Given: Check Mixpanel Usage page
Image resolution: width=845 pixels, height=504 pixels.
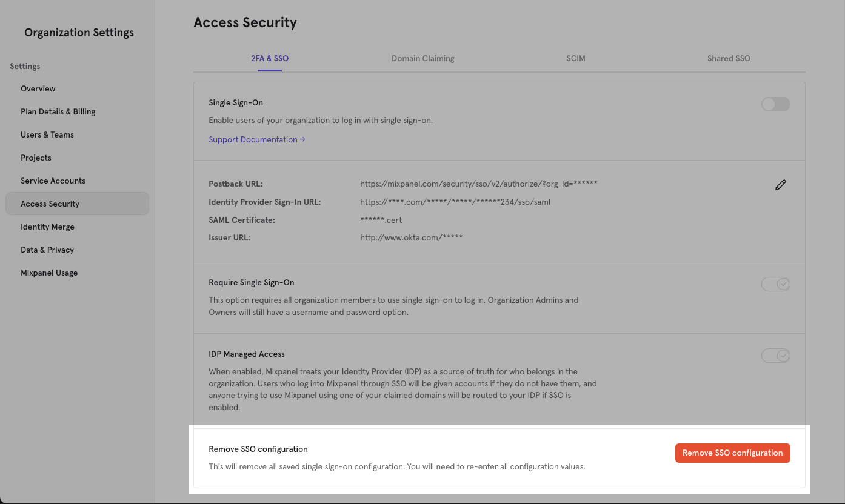Looking at the screenshot, I should coord(49,273).
